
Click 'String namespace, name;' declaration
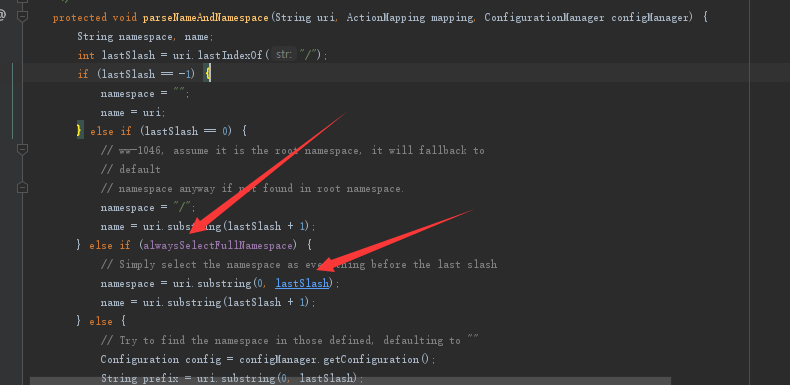146,37
